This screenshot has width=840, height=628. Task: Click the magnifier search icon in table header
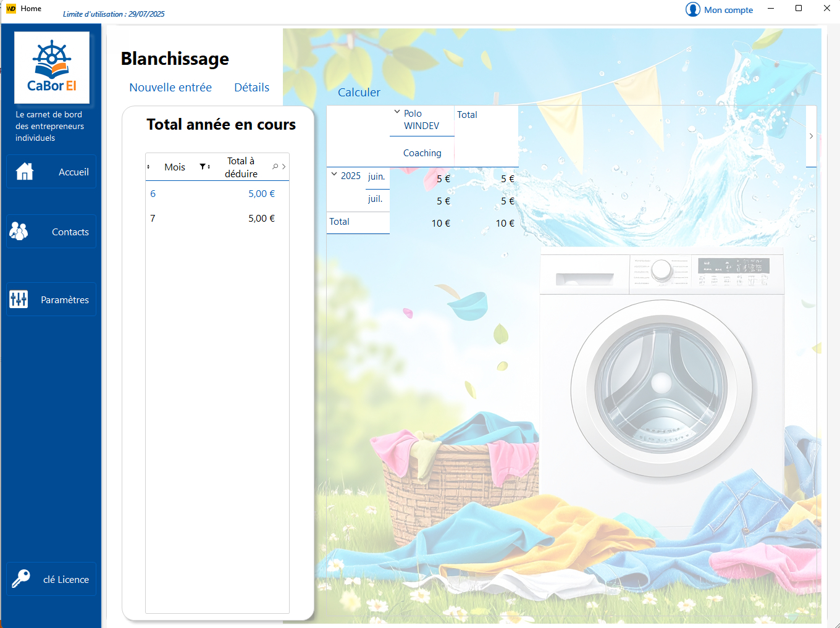275,167
